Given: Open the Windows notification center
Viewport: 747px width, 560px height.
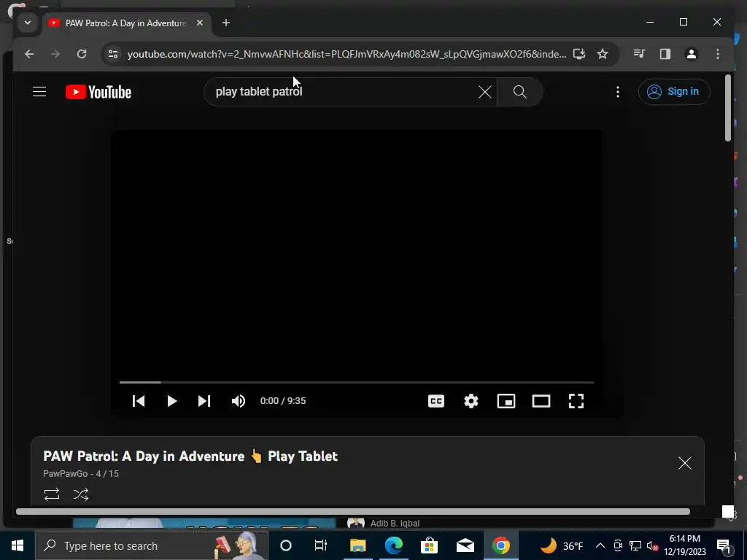Looking at the screenshot, I should click(723, 545).
